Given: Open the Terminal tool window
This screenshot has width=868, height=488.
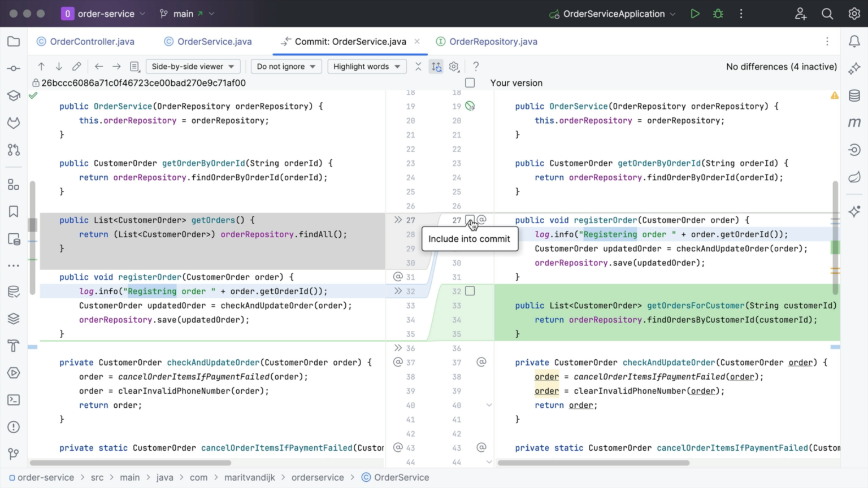Looking at the screenshot, I should point(14,400).
